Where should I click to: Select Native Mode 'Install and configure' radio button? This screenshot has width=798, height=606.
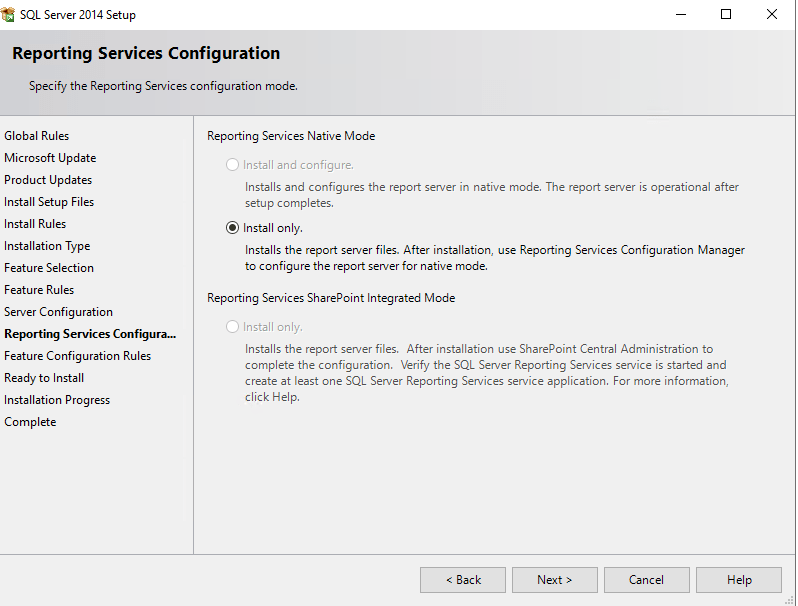tap(233, 165)
